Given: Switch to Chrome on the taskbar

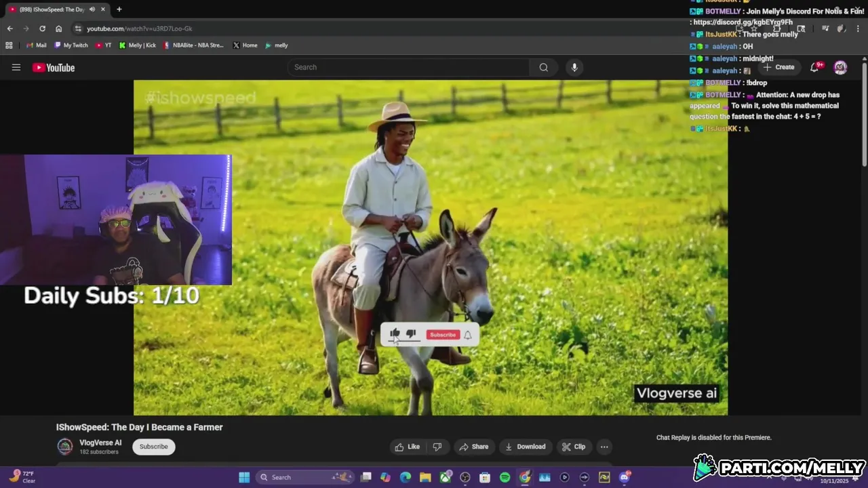Looking at the screenshot, I should click(x=525, y=477).
